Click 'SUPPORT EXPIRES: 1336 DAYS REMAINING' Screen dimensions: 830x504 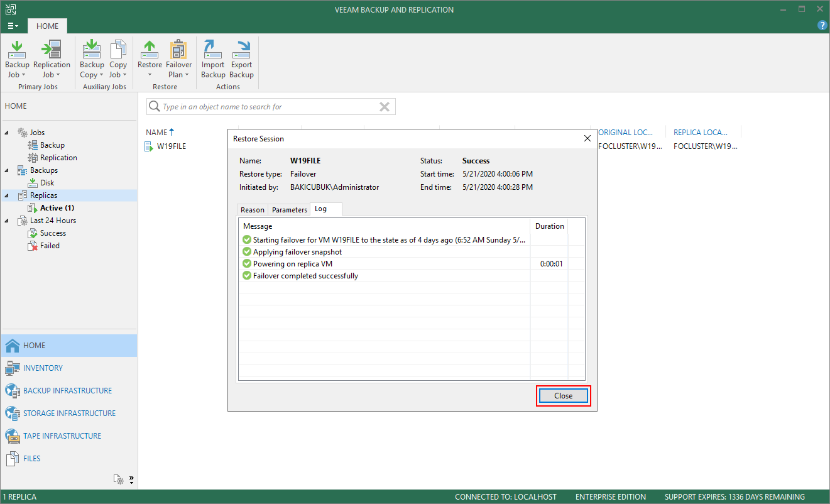point(735,497)
